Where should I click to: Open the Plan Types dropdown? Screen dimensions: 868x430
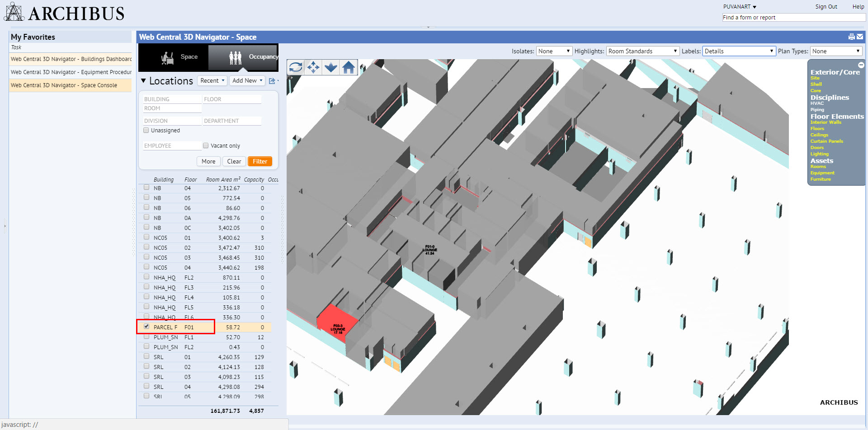click(836, 51)
